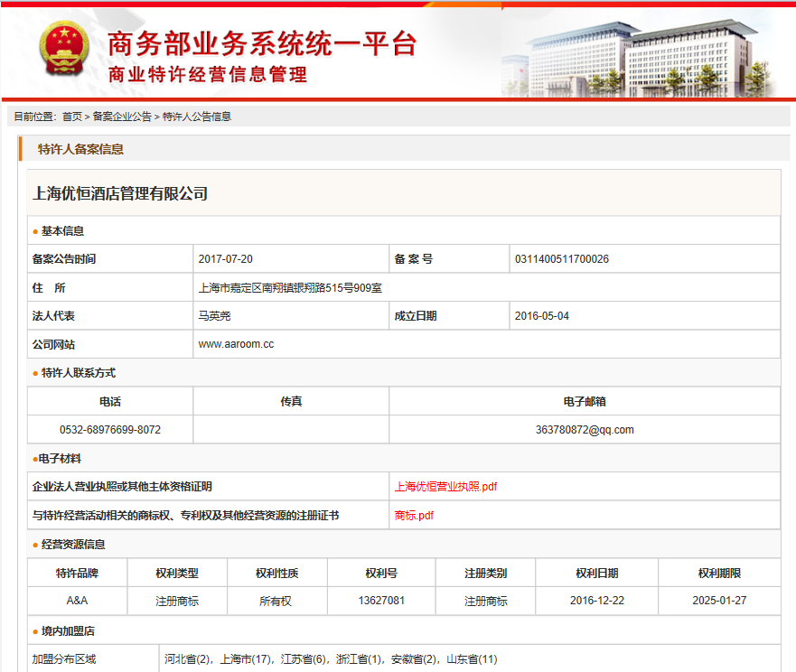Click the 特许品牌 column header
796x672 pixels.
pyautogui.click(x=77, y=573)
